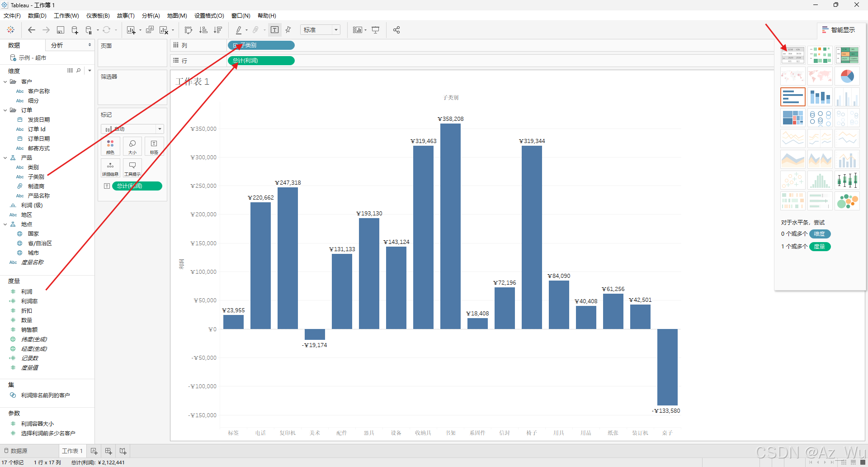Select text table chart in Show Me
The width and height of the screenshot is (868, 467).
(x=793, y=55)
